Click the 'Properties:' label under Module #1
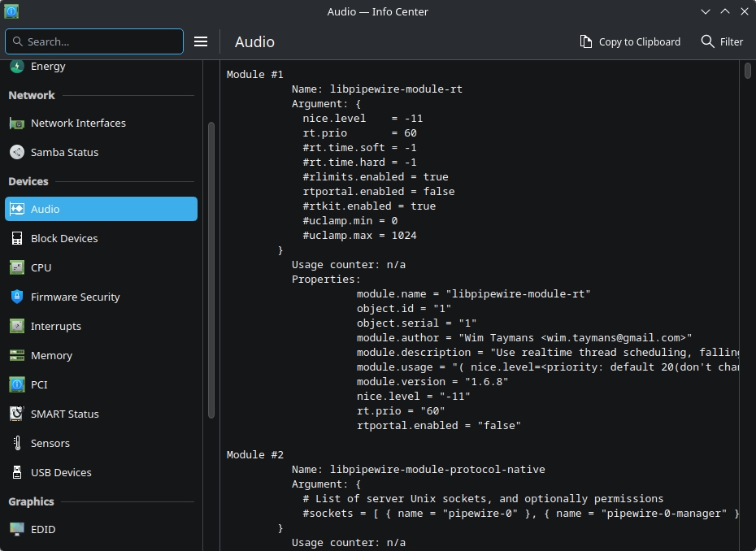Screen dimensions: 756x551 pos(326,279)
